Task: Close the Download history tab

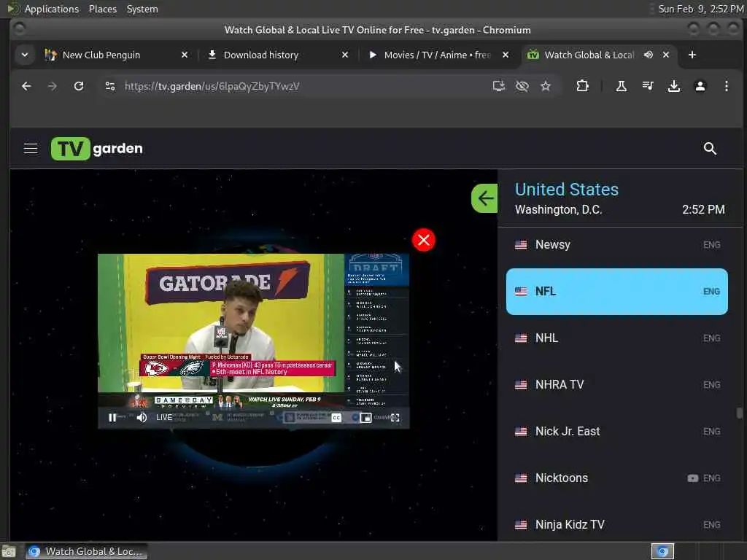Action: (x=345, y=55)
